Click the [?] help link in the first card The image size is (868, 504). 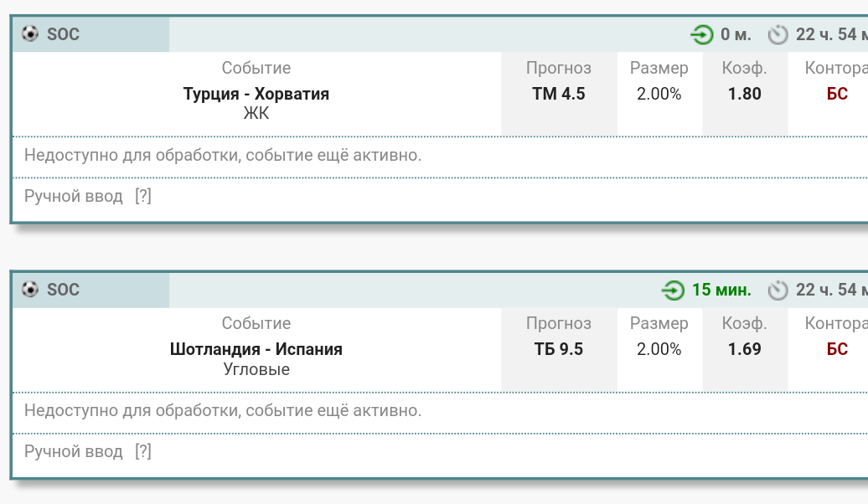coord(143,197)
